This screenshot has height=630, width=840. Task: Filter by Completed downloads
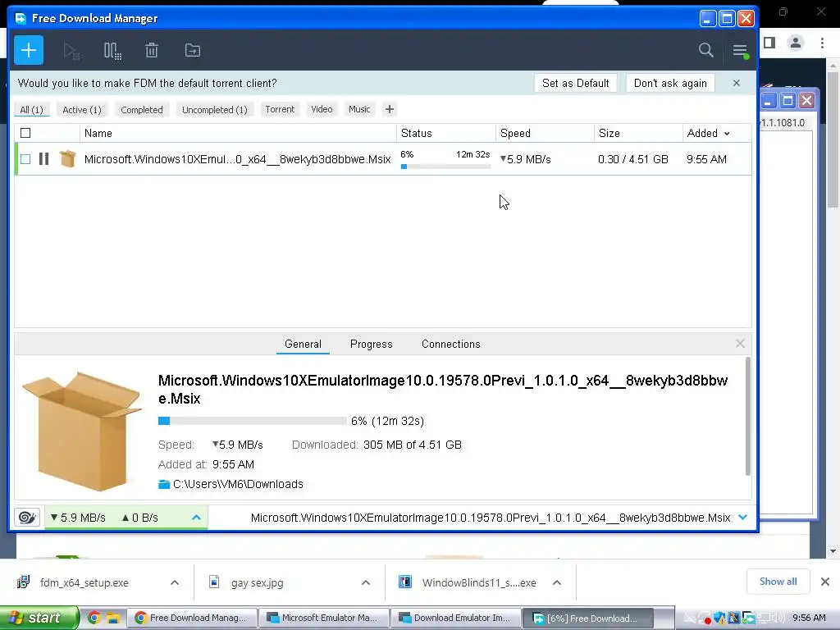click(142, 110)
